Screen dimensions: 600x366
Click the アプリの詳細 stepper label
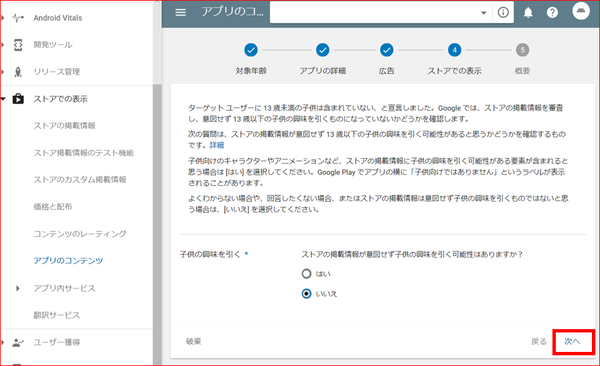(323, 71)
